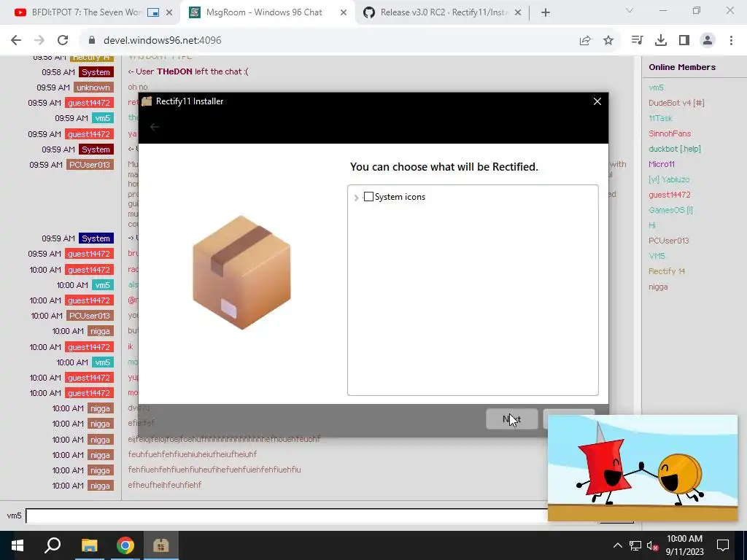
Task: Click message 'feuhfuehfehfiuehiuheiufheiufheiuhf'
Action: click(193, 454)
